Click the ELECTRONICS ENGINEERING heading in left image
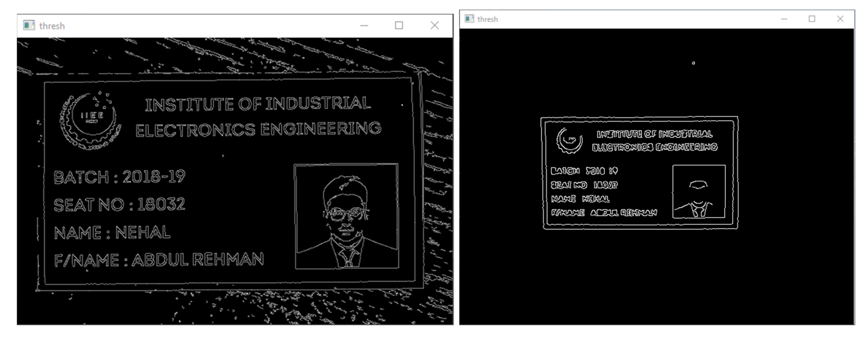Image resolution: width=868 pixels, height=341 pixels. tap(258, 130)
